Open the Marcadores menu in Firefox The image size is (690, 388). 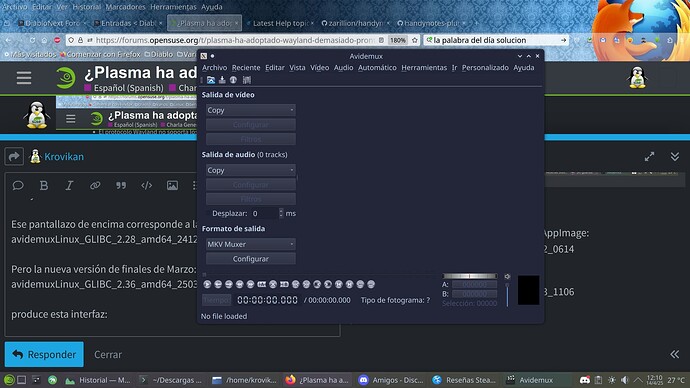tap(125, 7)
